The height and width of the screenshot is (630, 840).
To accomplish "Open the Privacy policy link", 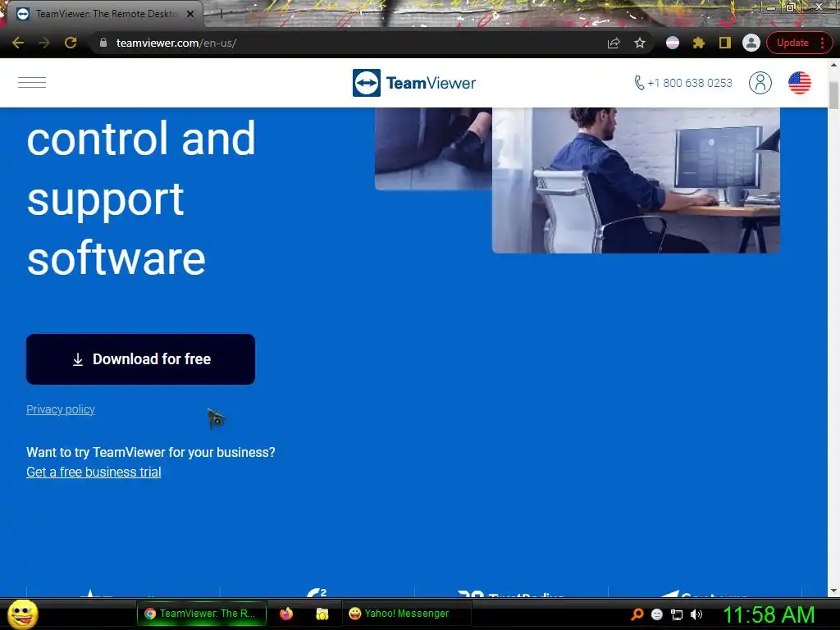I will pos(61,409).
